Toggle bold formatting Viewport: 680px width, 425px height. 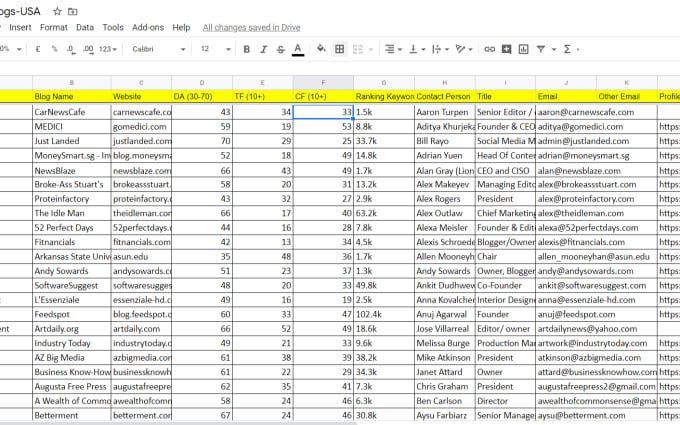[x=246, y=49]
